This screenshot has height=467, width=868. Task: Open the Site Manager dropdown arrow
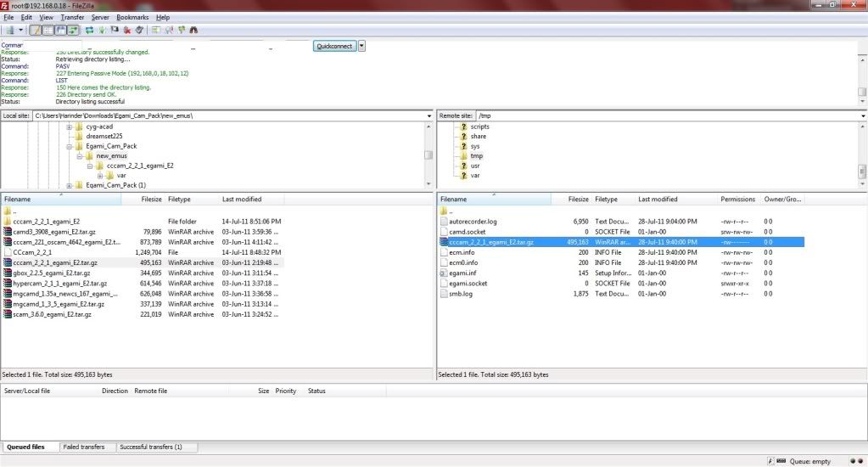(20, 30)
